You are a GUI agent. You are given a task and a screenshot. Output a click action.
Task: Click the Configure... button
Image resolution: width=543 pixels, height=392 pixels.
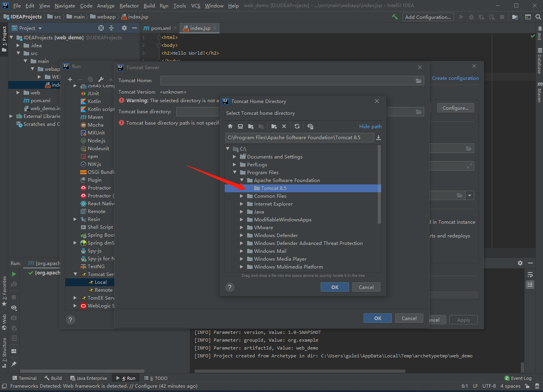[x=456, y=108]
